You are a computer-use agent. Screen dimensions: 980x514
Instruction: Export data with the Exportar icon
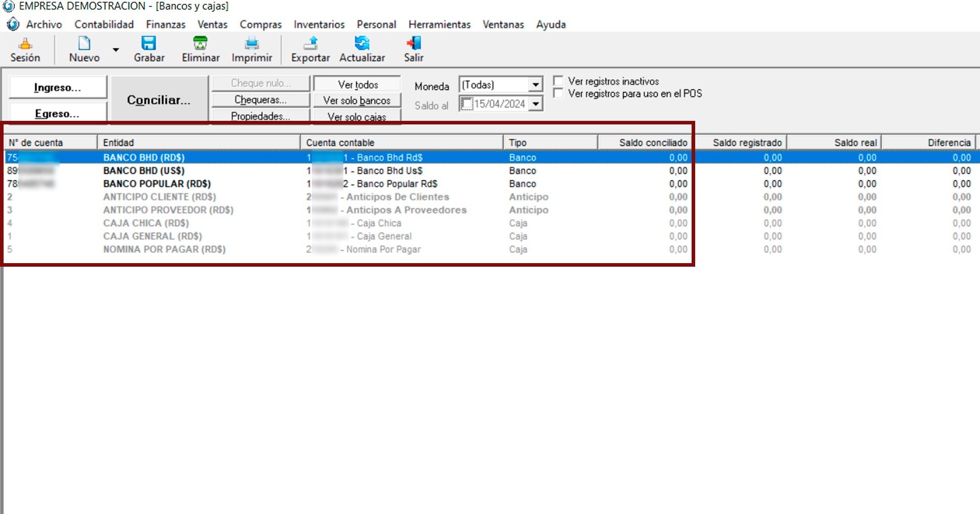pos(310,44)
